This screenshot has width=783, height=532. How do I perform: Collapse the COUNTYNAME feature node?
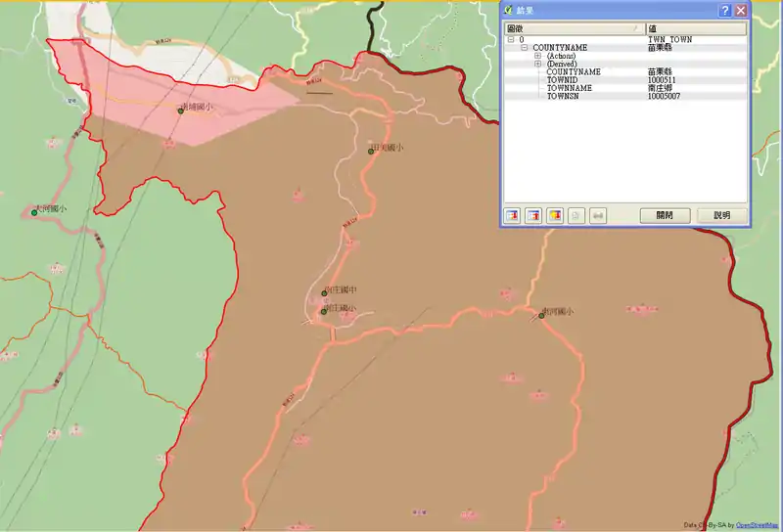pyautogui.click(x=525, y=48)
